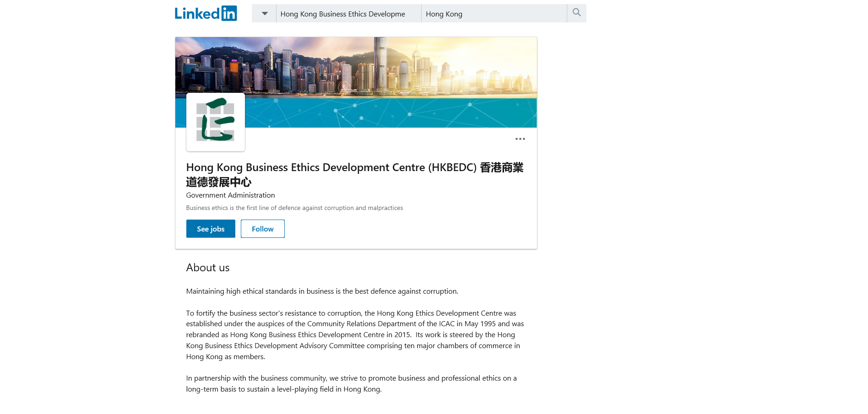Screen dimensions: 868x414
Task: Click the paragraph beginning 'In partnership with'
Action: click(x=352, y=383)
